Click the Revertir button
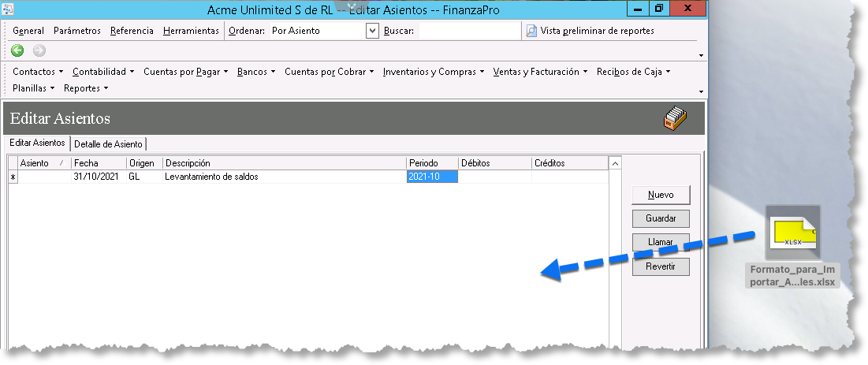The width and height of the screenshot is (868, 365). coord(661,266)
